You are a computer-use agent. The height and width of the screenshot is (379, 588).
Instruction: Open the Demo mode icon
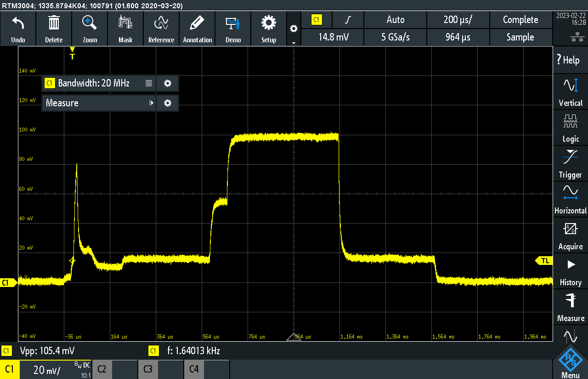coord(233,23)
